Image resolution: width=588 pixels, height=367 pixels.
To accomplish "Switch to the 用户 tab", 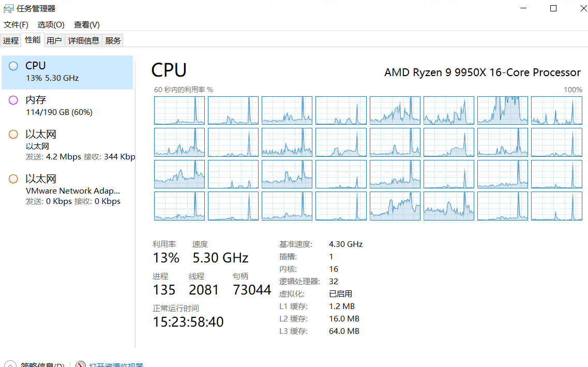I will coord(54,40).
